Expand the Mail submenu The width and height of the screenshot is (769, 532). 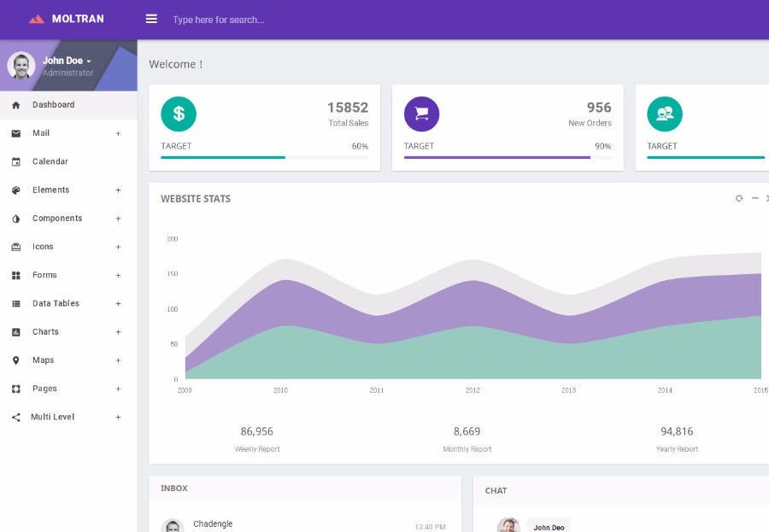click(x=118, y=133)
